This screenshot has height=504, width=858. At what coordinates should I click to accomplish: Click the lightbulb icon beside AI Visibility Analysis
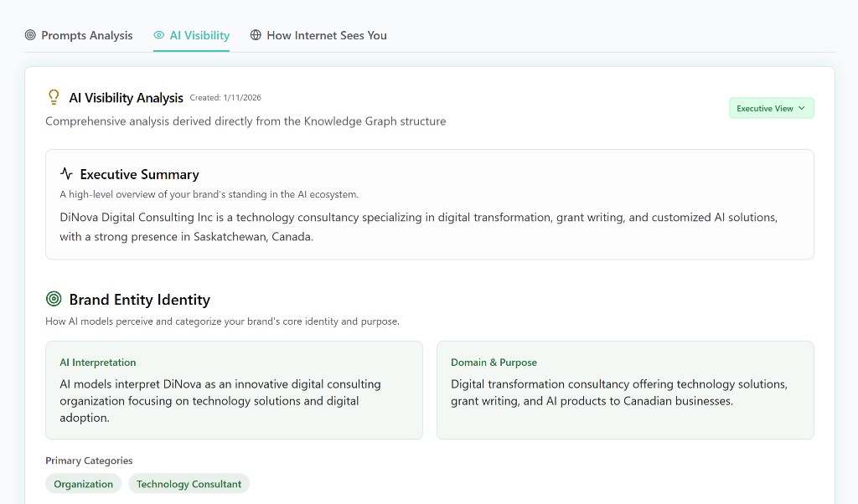[x=54, y=97]
